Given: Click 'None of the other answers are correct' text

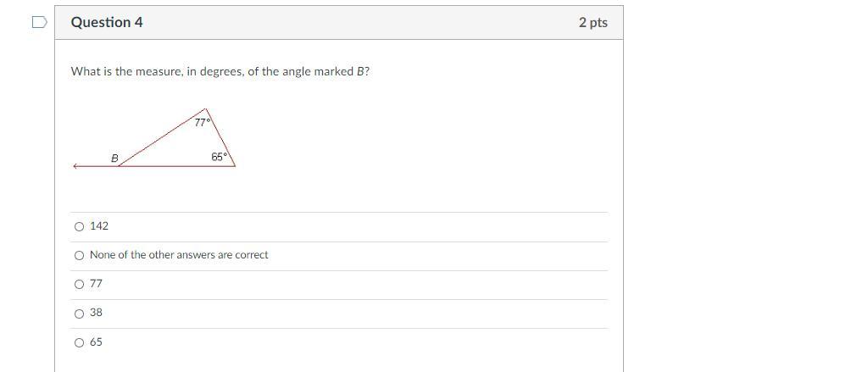Looking at the screenshot, I should point(179,255).
